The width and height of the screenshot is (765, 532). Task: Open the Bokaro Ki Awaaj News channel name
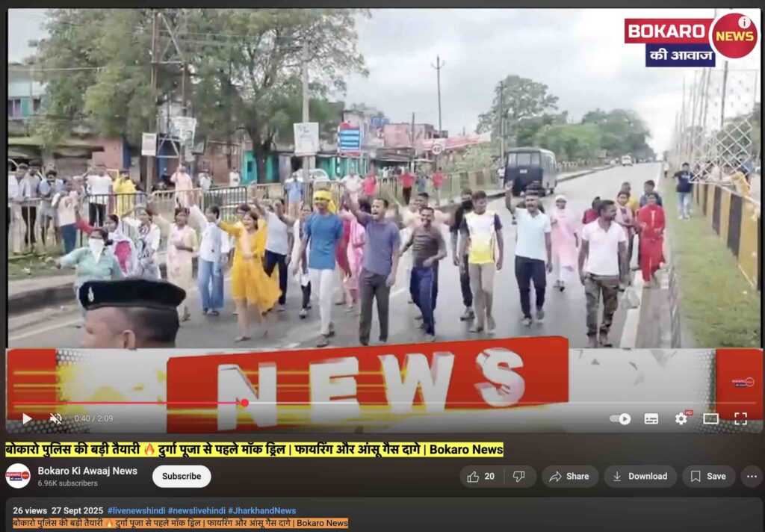[x=87, y=471]
